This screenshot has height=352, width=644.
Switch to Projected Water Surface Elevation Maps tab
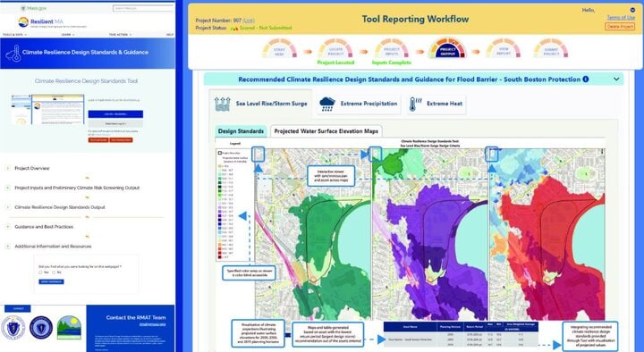click(x=326, y=131)
